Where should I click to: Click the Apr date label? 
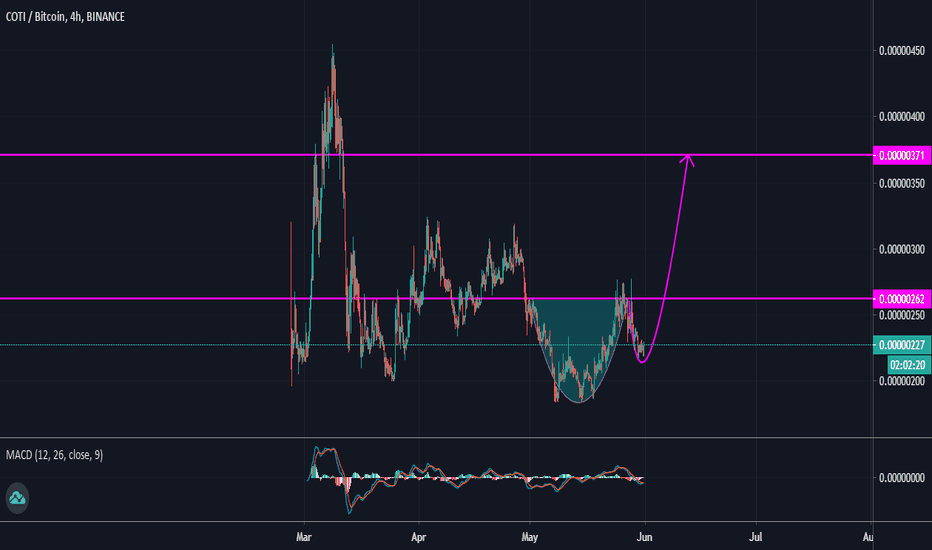point(418,537)
